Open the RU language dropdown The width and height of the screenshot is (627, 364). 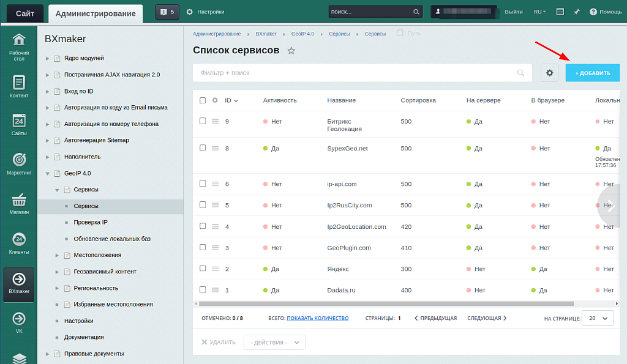coord(539,12)
